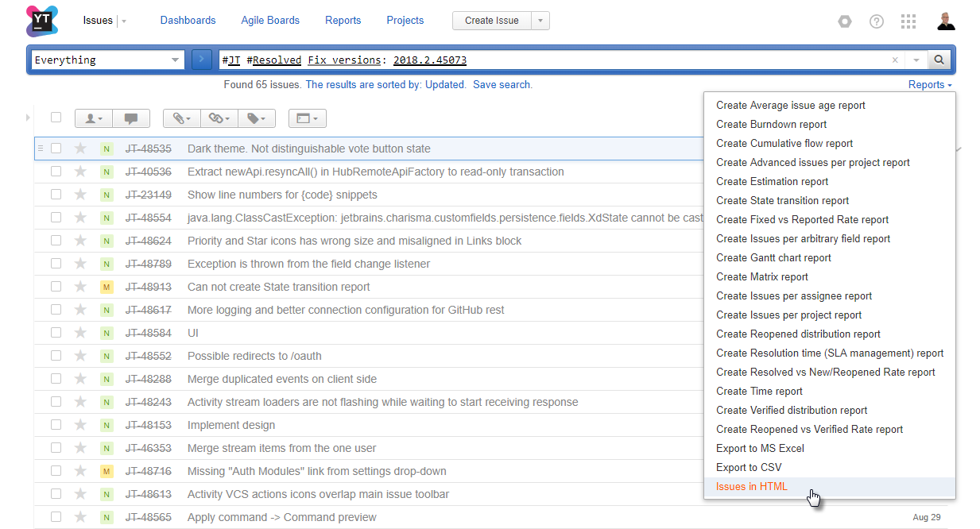The image size is (980, 529).
Task: Click the search magnifier button
Action: point(939,60)
